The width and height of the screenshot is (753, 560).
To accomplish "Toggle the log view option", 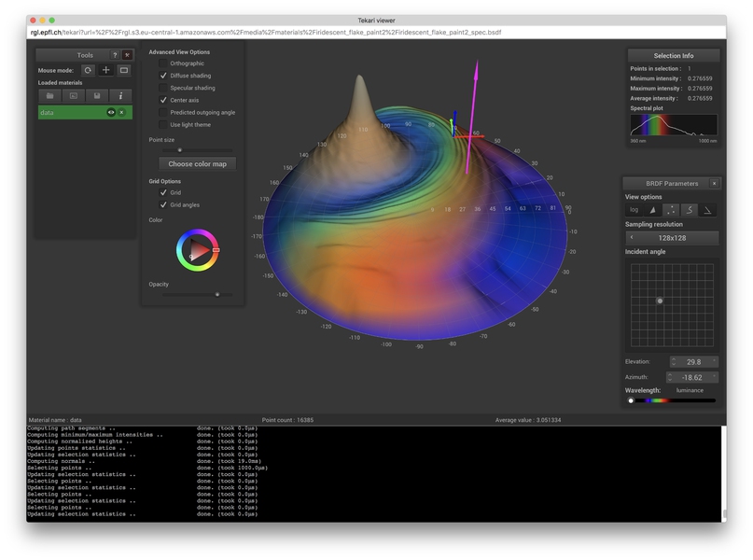I will point(634,210).
